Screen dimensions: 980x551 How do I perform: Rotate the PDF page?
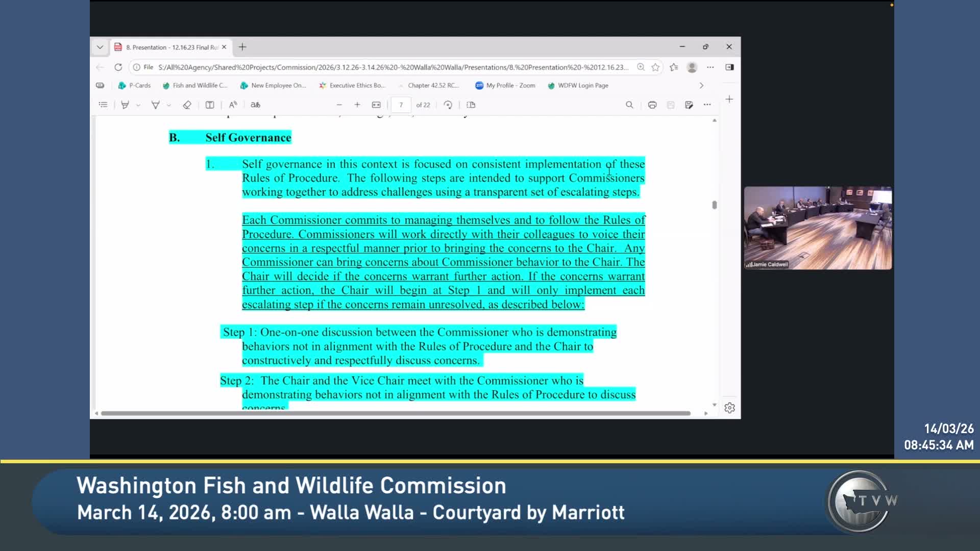[x=448, y=105]
